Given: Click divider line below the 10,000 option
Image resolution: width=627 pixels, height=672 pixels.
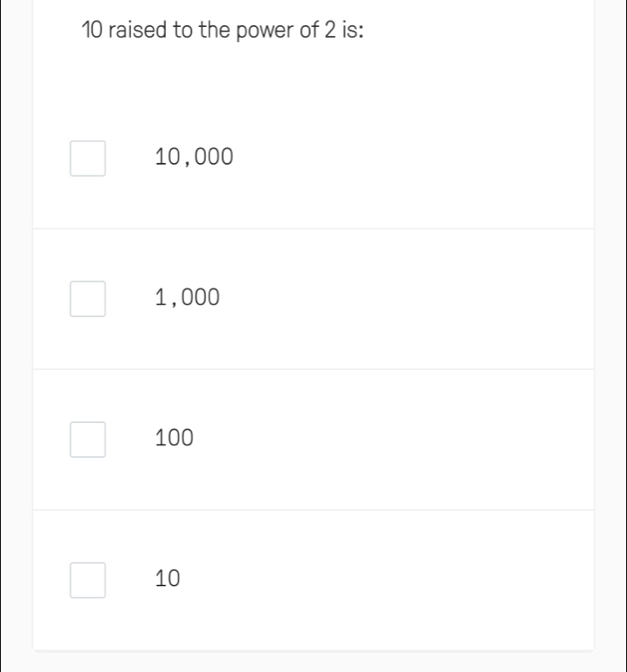Looking at the screenshot, I should (313, 228).
